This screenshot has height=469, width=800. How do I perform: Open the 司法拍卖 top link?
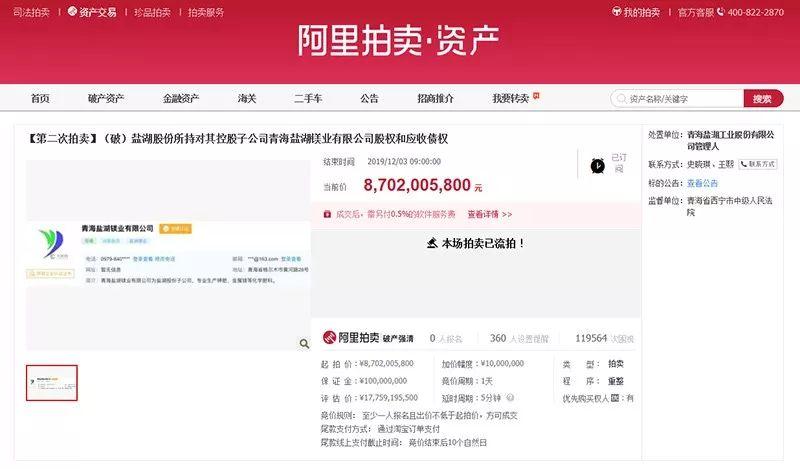click(31, 12)
